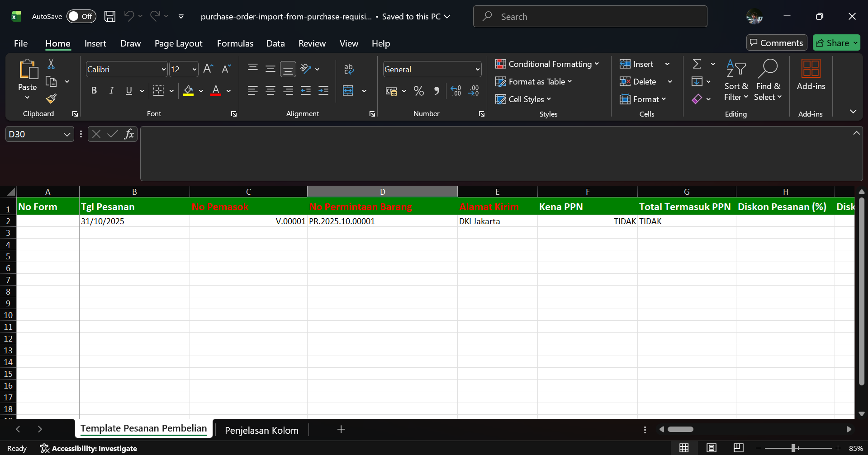Toggle the AutoSave switch

81,16
